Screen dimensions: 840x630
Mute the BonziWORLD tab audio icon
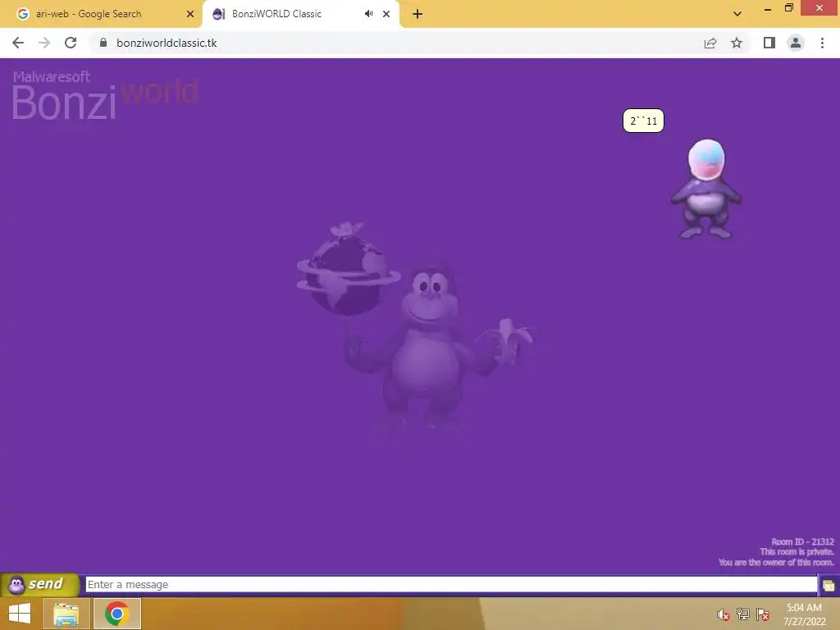(x=368, y=14)
